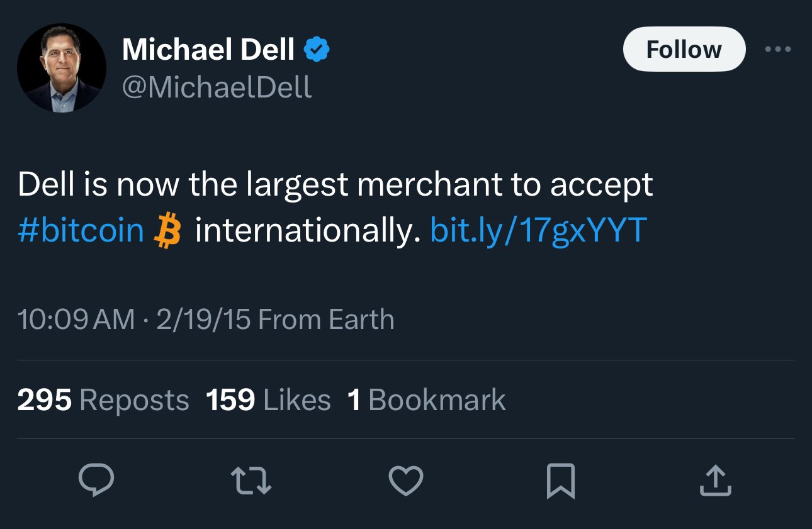Like the tweet with the heart icon
Screen dimensions: 812x529
click(406, 481)
